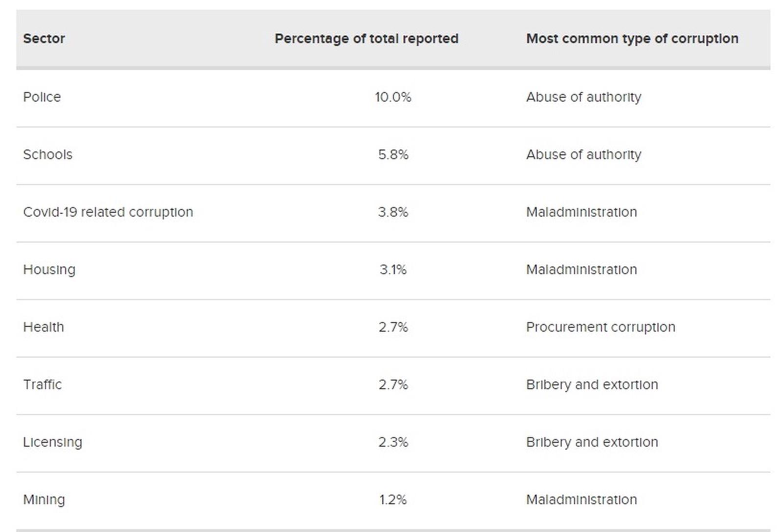Select the 2.3% percentage value
This screenshot has width=783, height=532.
[393, 442]
